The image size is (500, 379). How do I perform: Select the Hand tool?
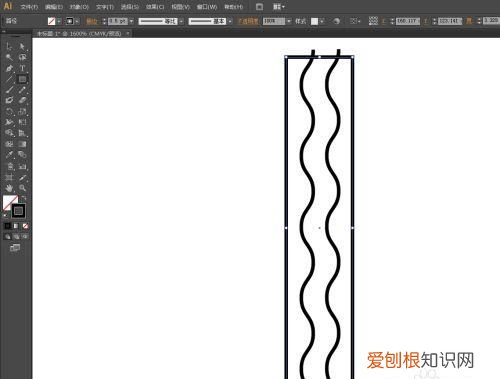(x=9, y=188)
